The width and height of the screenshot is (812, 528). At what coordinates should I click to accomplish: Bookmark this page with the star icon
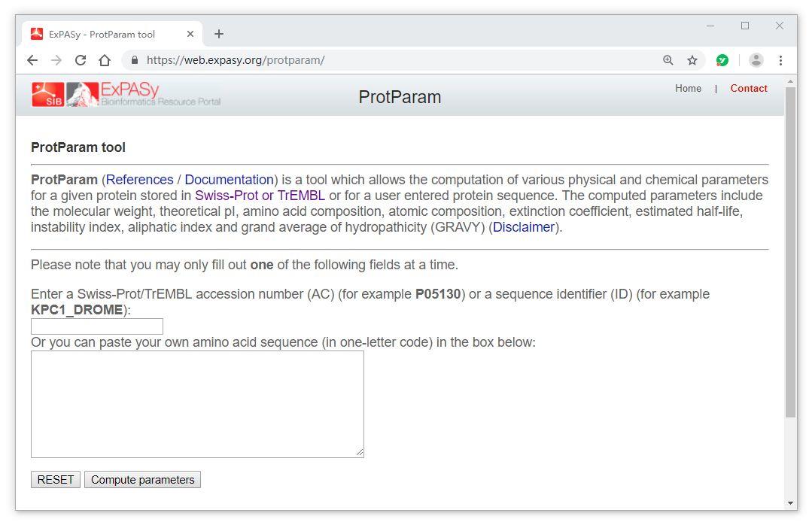pyautogui.click(x=692, y=60)
